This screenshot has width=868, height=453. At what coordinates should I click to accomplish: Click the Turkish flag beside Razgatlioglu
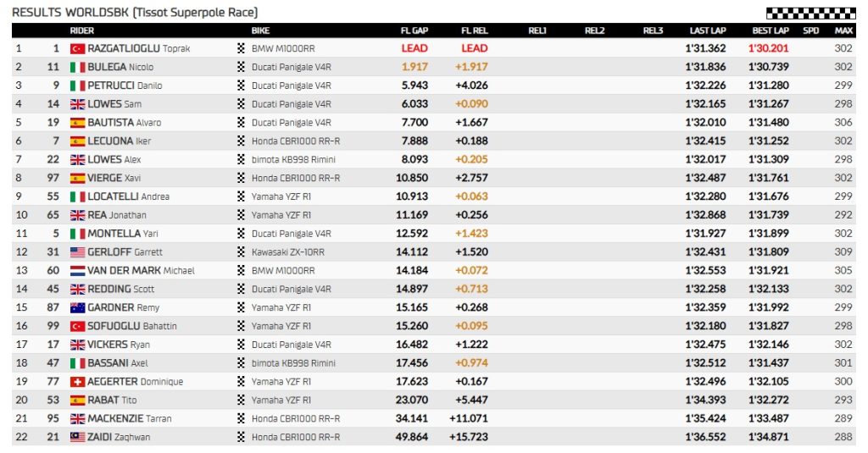(x=77, y=48)
